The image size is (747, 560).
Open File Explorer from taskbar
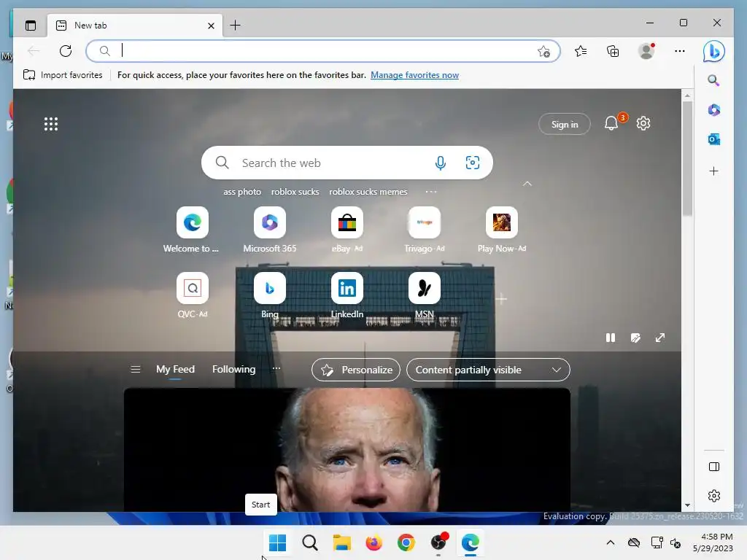click(x=342, y=542)
